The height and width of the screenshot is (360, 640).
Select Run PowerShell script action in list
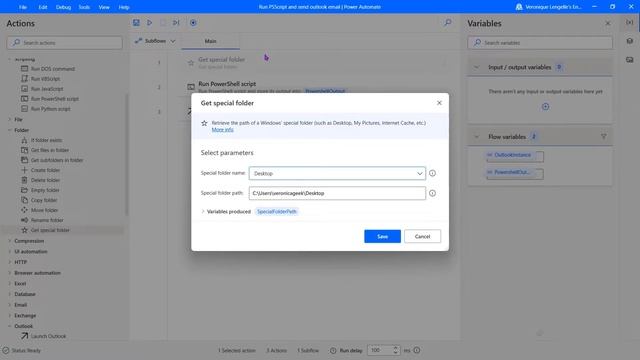click(x=55, y=99)
